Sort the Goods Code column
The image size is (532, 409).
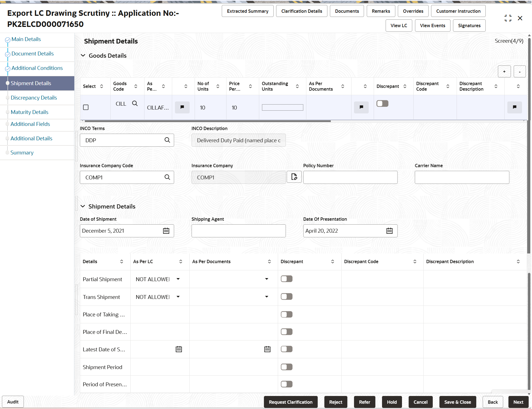click(136, 86)
